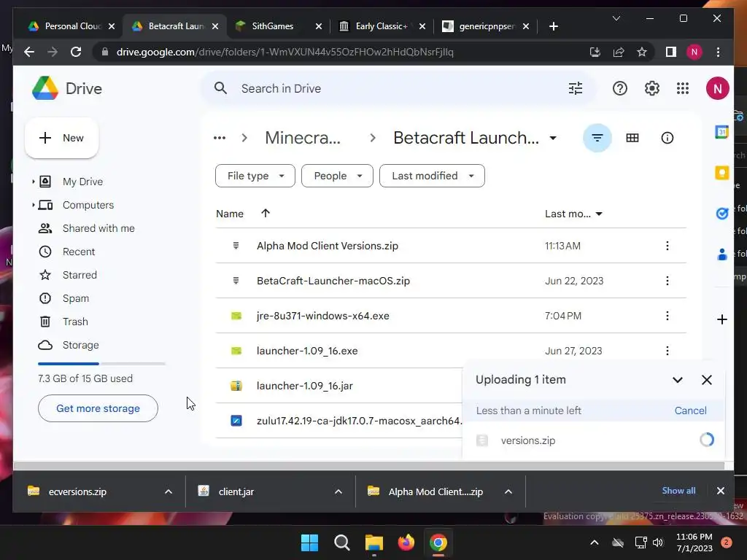The width and height of the screenshot is (747, 560).
Task: Open Betacraft Launcher folder dropdown arrow
Action: (553, 138)
